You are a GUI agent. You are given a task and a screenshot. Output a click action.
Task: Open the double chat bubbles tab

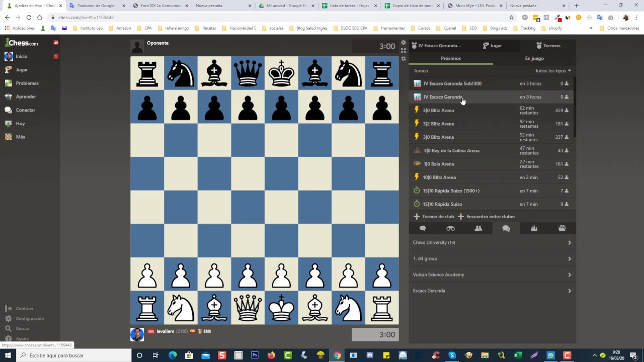point(506,228)
